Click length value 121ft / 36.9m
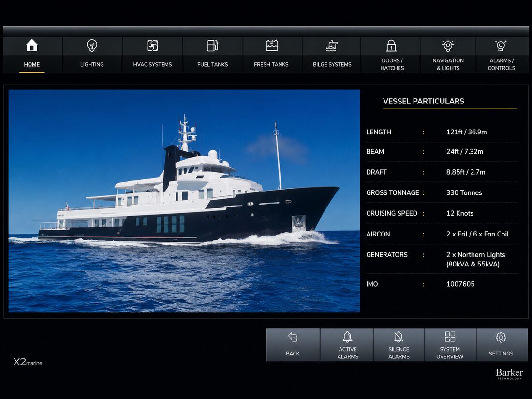The image size is (532, 399). click(467, 132)
